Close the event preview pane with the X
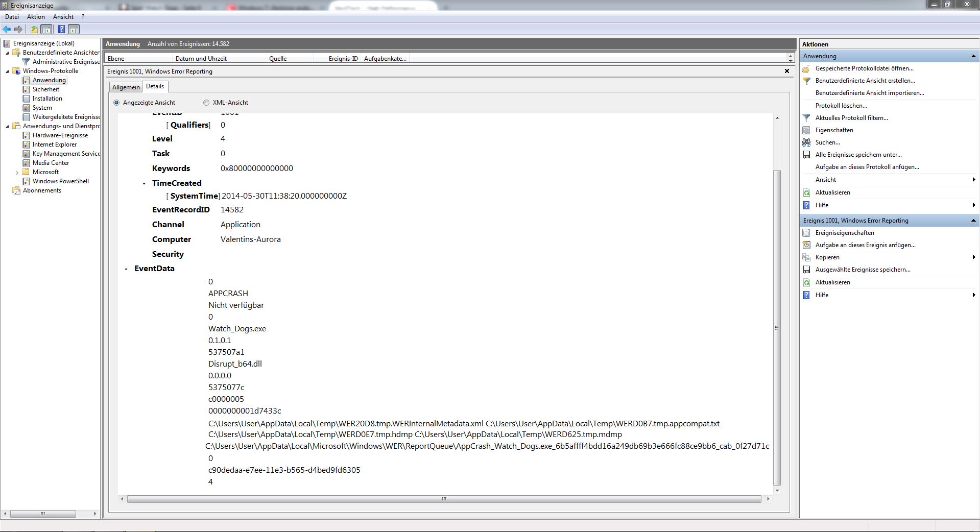 [x=786, y=71]
